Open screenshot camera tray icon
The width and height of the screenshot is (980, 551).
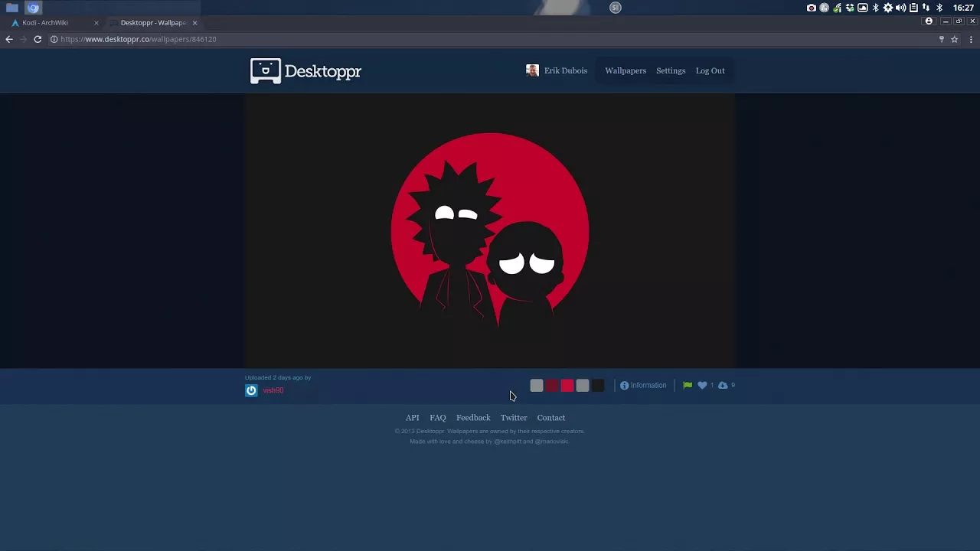pos(812,8)
